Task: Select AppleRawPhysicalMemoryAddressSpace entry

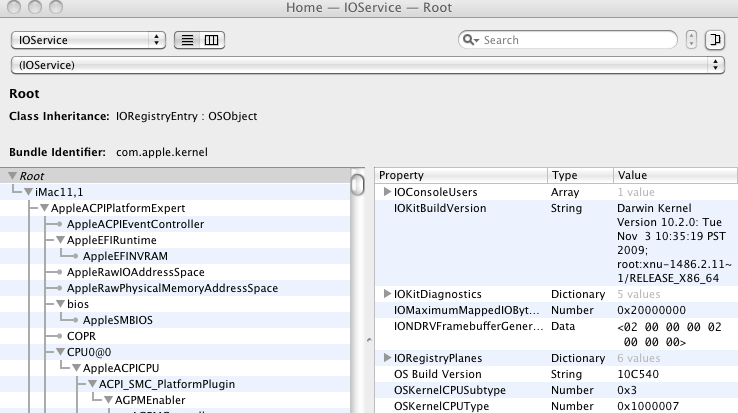Action: point(172,288)
